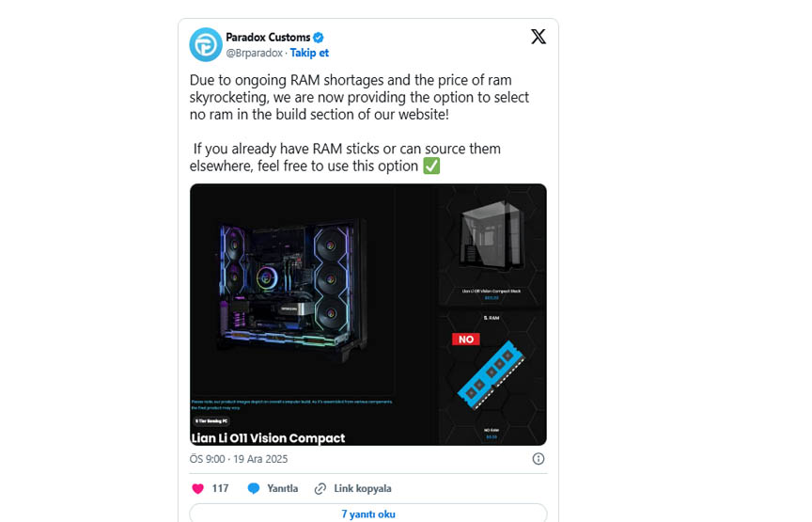Screen dimensions: 812x522
Task: Open the 7 yanıtı oku button
Action: [x=368, y=514]
